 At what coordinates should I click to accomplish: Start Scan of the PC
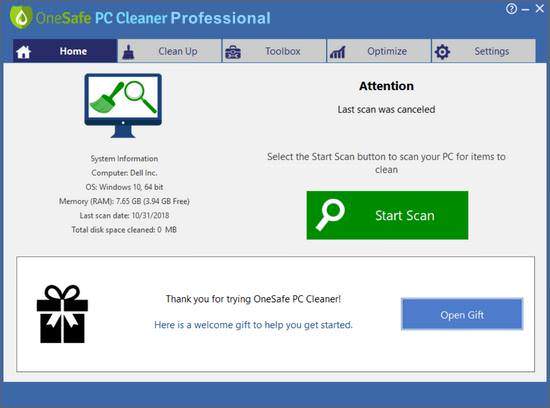387,215
